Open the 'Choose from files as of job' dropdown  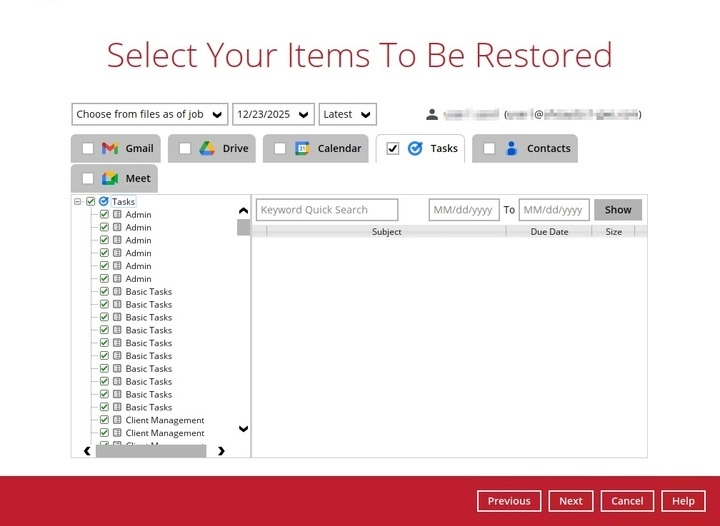(150, 114)
